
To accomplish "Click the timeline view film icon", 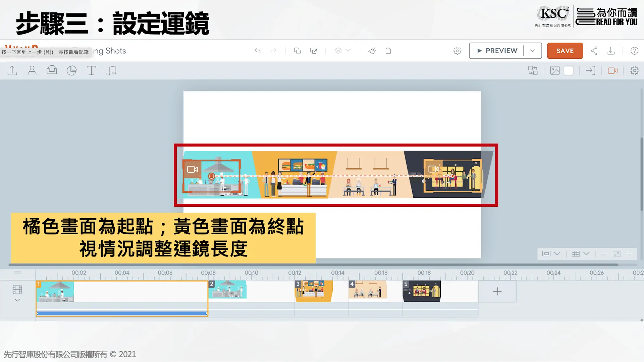I will click(17, 289).
